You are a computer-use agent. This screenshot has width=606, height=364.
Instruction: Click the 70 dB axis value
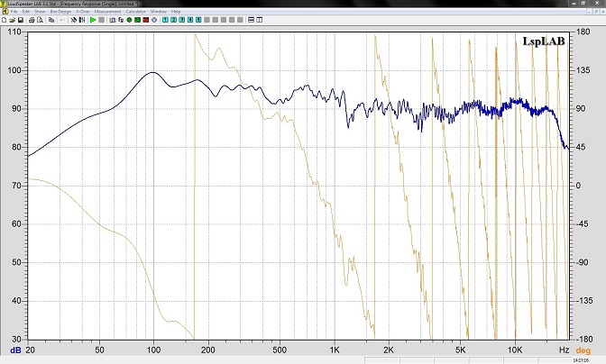[16, 186]
